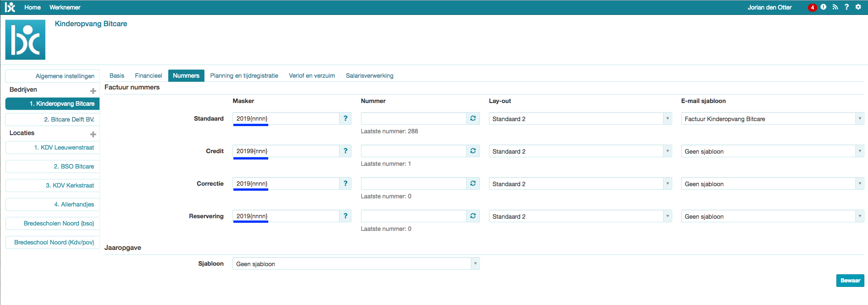This screenshot has height=305, width=868.
Task: Open Lay-out dropdown for Credit row
Action: click(580, 151)
